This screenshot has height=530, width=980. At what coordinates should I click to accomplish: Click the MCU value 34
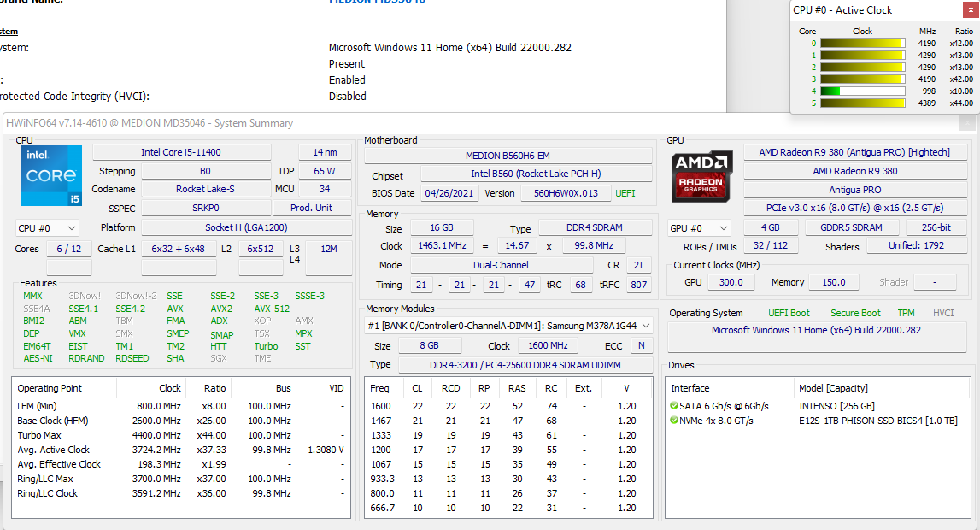(x=325, y=189)
